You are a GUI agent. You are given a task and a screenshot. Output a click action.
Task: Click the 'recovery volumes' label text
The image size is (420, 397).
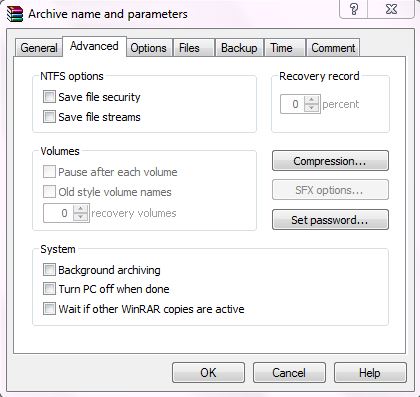134,213
